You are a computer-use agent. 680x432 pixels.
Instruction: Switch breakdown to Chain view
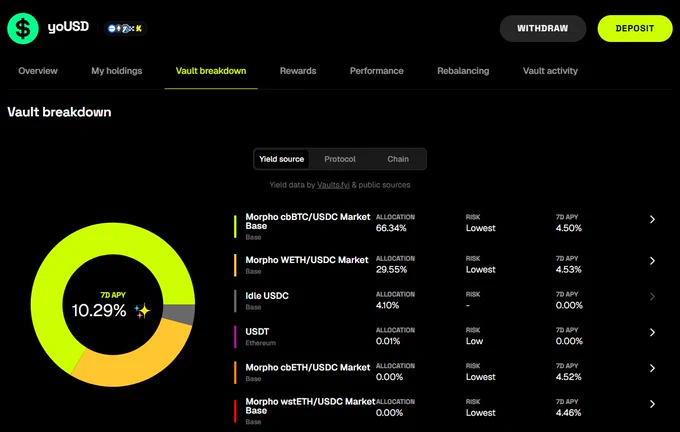point(398,159)
